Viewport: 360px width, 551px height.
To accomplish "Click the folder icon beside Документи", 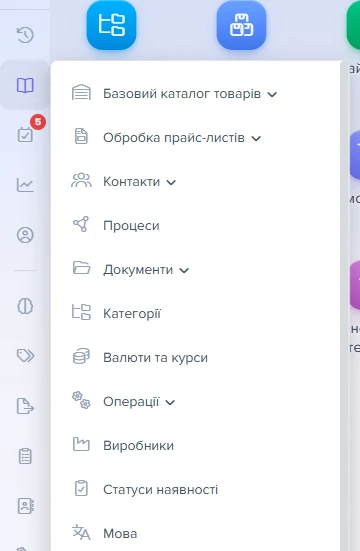I will pyautogui.click(x=81, y=267).
